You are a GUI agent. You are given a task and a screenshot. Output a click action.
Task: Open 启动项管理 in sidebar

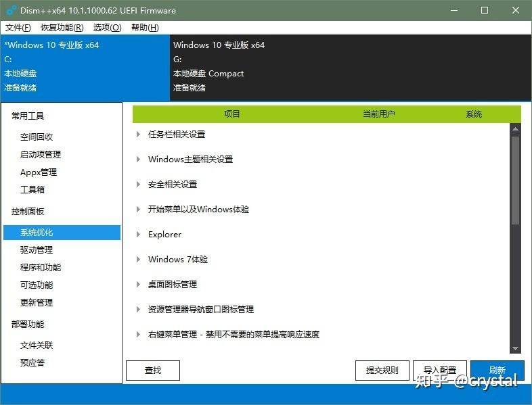coord(41,155)
